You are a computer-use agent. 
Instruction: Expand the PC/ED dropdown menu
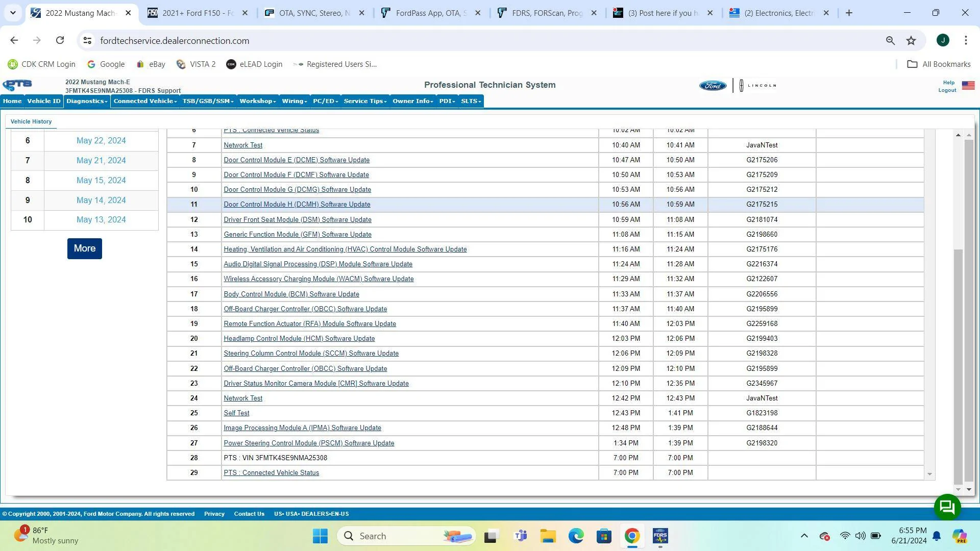pos(325,101)
